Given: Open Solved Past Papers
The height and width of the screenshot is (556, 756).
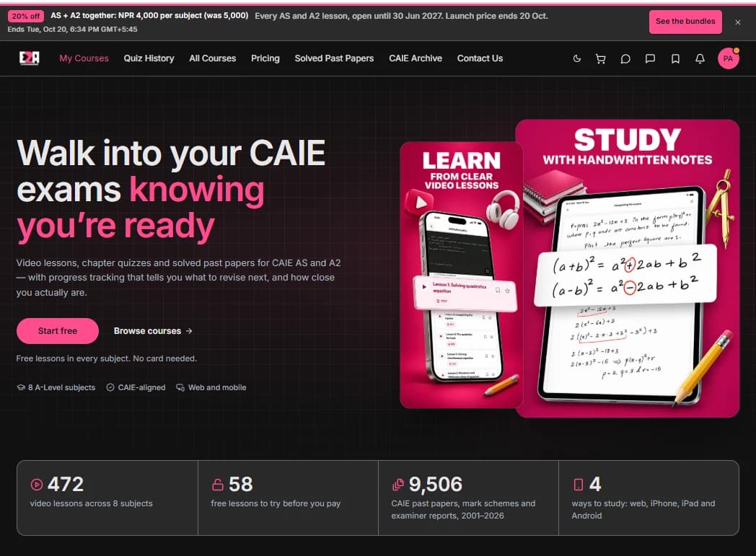Looking at the screenshot, I should tap(334, 58).
